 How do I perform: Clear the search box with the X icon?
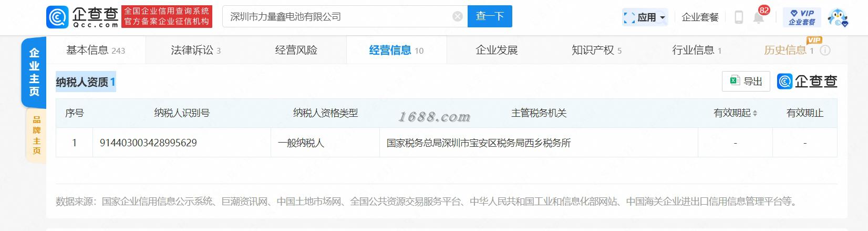pos(458,17)
